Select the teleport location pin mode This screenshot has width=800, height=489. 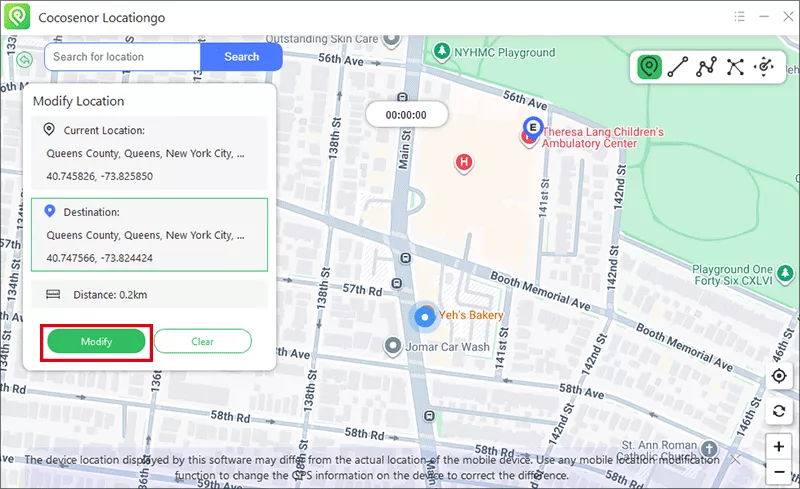(x=650, y=67)
